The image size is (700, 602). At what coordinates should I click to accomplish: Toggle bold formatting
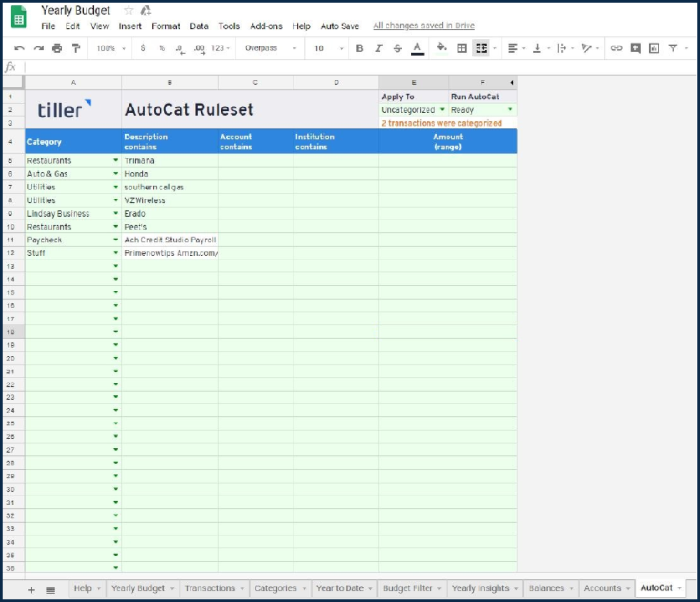(x=359, y=48)
